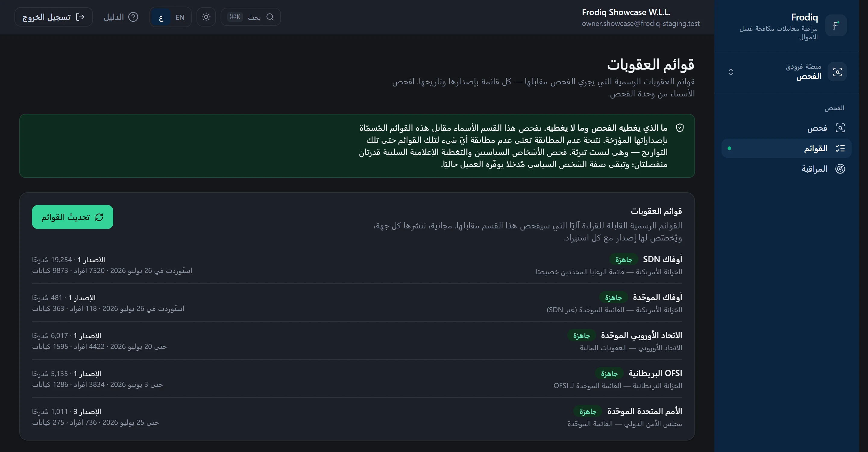Switch language to EN
The width and height of the screenshot is (868, 452).
[x=180, y=17]
